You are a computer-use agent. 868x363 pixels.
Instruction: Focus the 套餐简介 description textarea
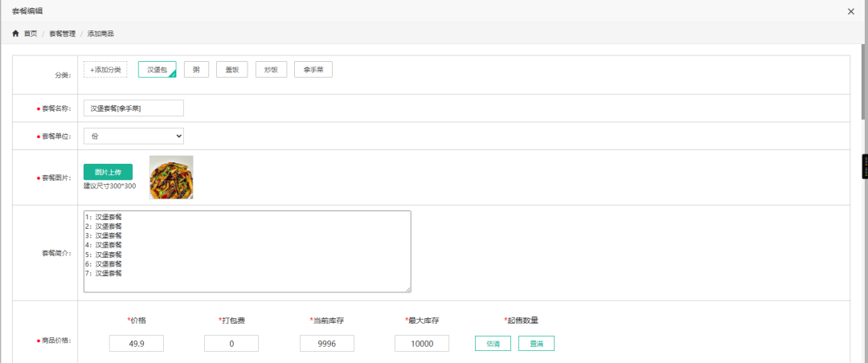247,251
